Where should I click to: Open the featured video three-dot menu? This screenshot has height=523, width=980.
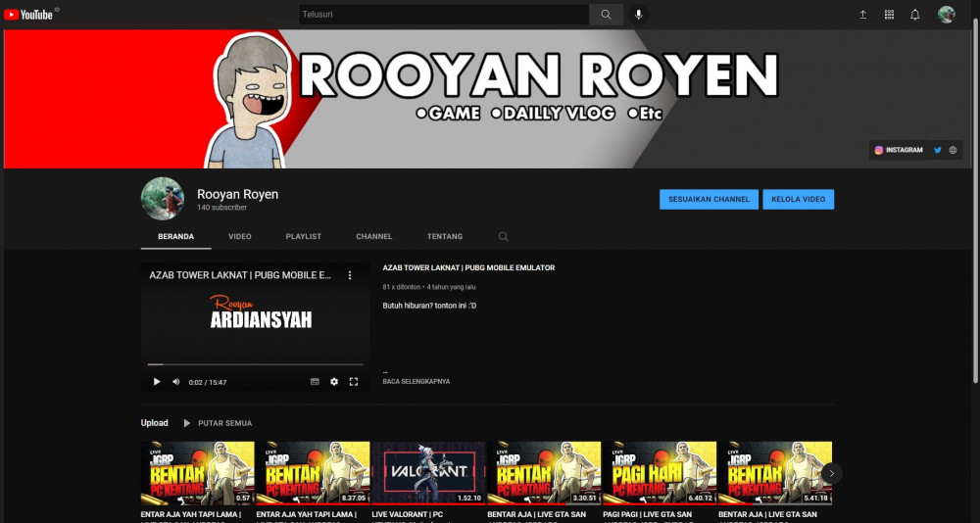(350, 275)
